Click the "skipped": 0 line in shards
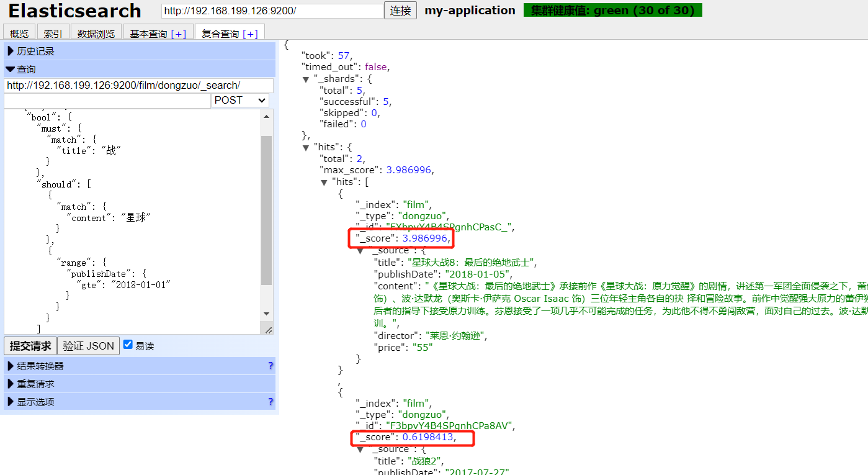This screenshot has height=475, width=868. [349, 113]
